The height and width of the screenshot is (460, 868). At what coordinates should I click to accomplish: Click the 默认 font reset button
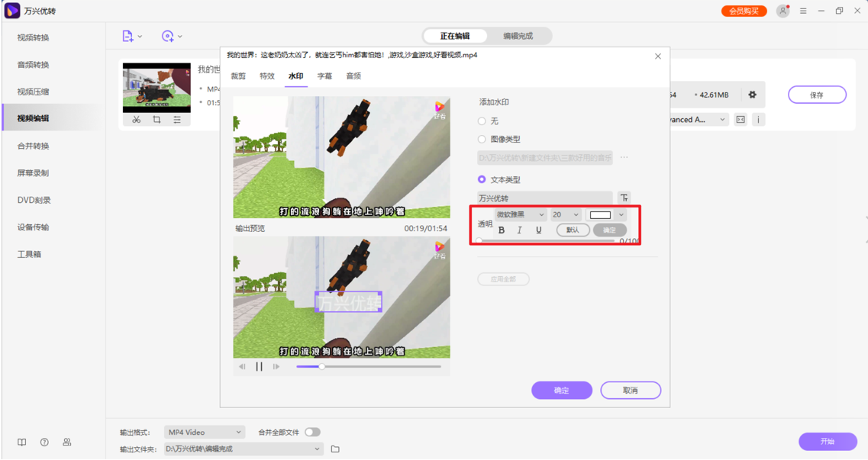(x=573, y=230)
